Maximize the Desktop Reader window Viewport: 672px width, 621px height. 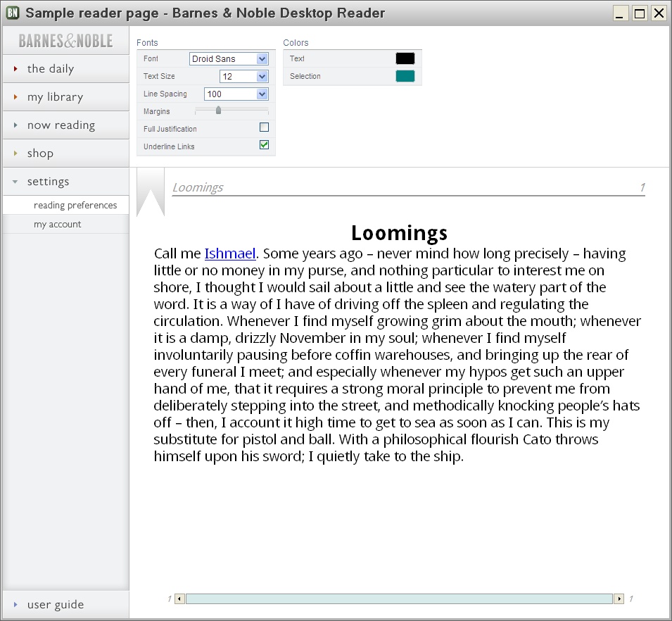tap(640, 13)
